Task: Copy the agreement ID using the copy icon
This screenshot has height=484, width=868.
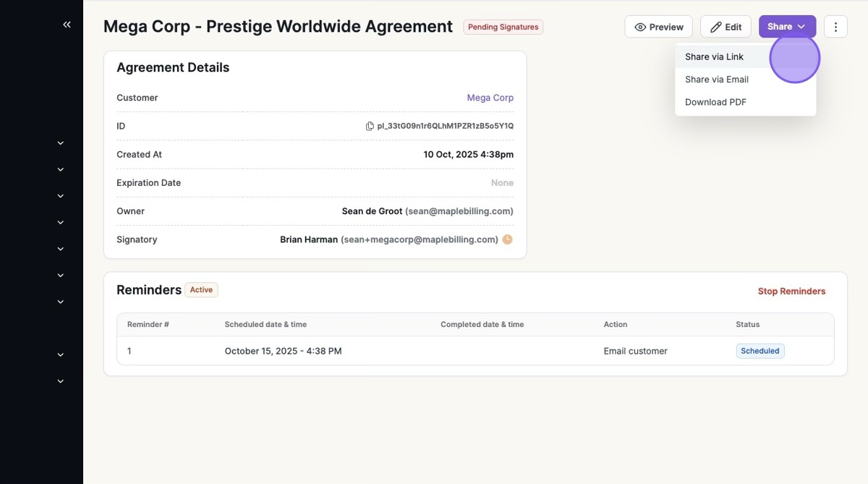Action: [x=370, y=127]
